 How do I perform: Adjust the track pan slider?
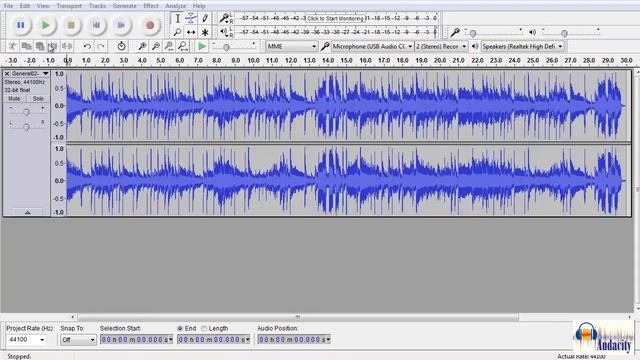click(x=26, y=127)
